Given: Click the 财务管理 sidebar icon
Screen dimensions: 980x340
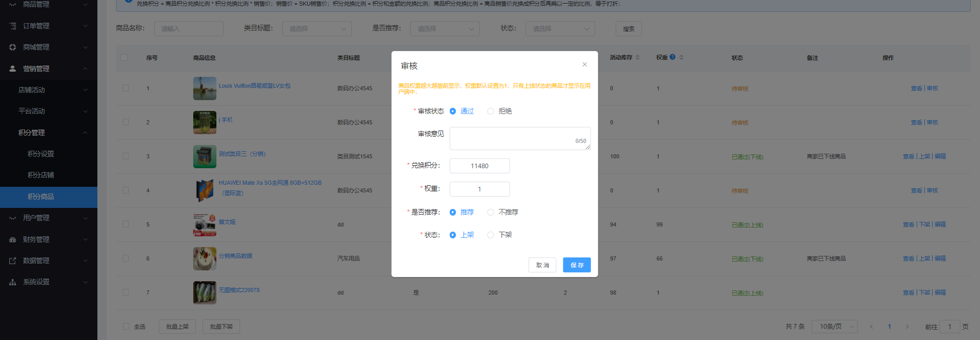Looking at the screenshot, I should pyautogui.click(x=13, y=239).
